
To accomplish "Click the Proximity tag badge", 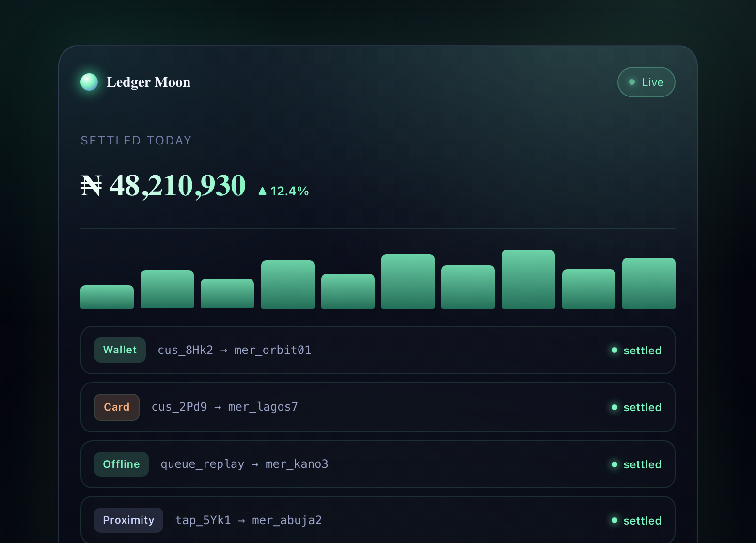I will (x=128, y=520).
